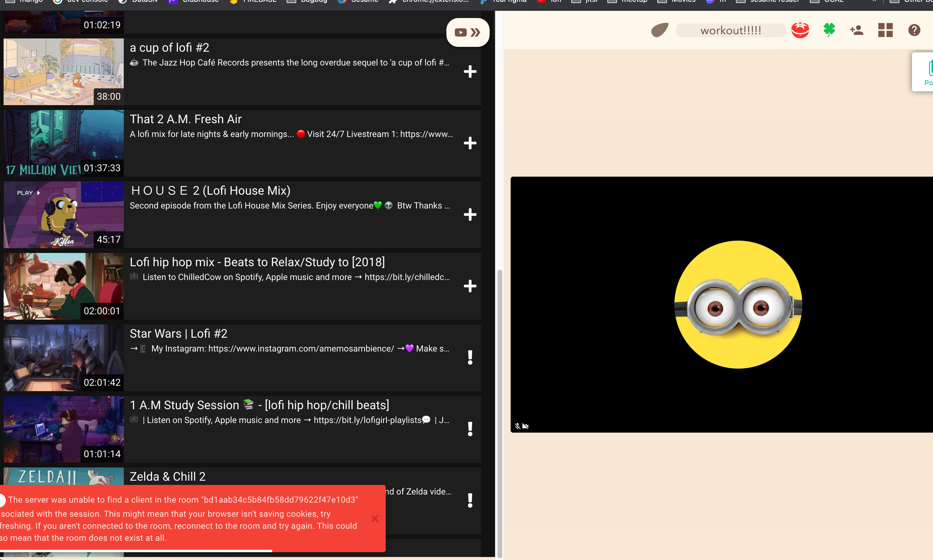The image size is (933, 560).
Task: Click exclamation icon for 'Star Wars | Lofi #2'
Action: [x=470, y=357]
